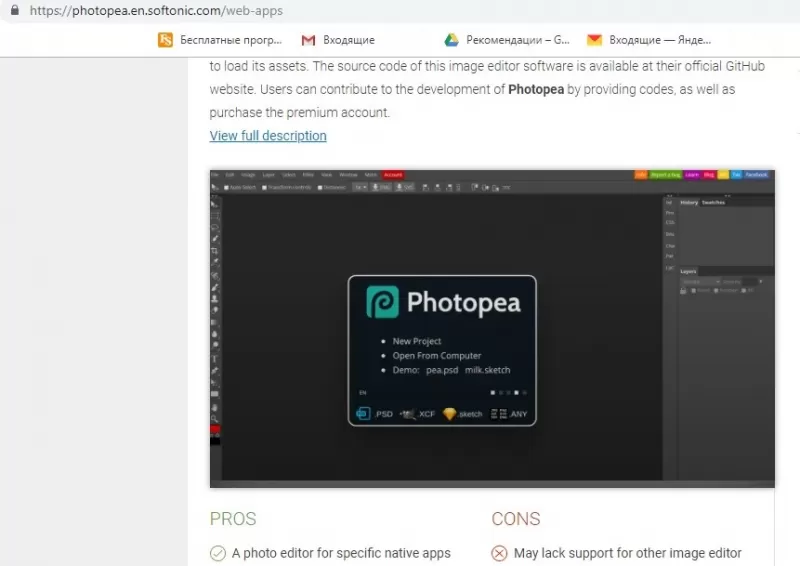Open the Бесплатные прогр... bookmark
The height and width of the screenshot is (566, 800).
[220, 40]
